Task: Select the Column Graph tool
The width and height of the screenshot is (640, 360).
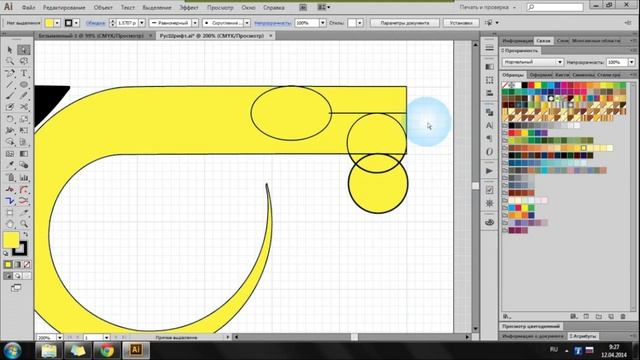Action: (24, 178)
